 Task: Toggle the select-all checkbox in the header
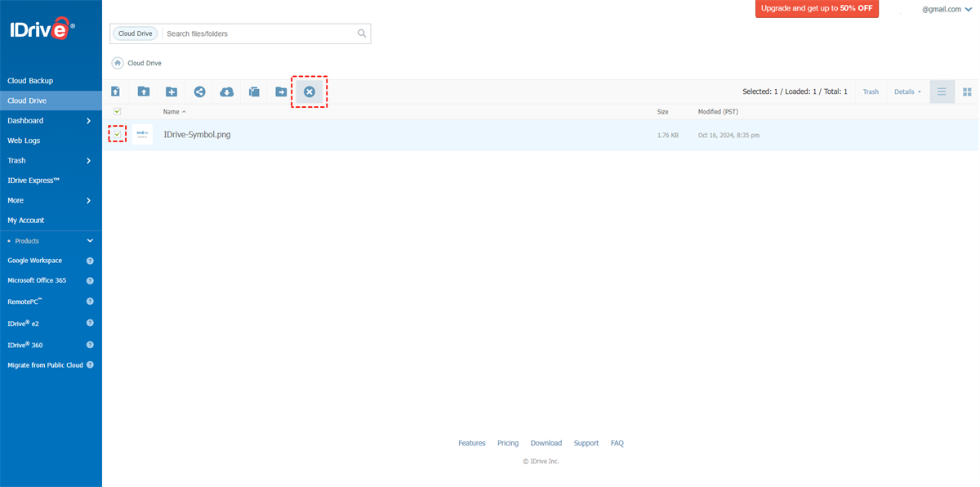[x=118, y=111]
